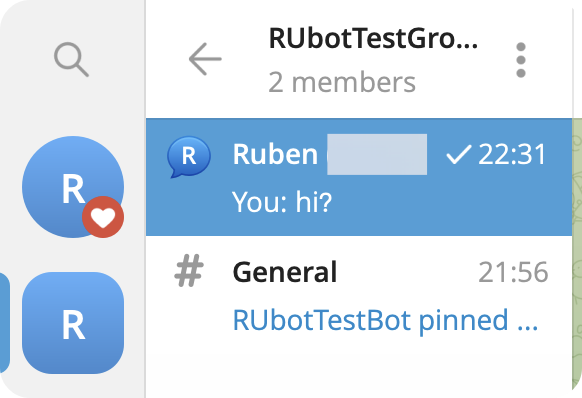The width and height of the screenshot is (582, 398).
Task: Click the "You: hi?" message preview
Action: pos(282,202)
